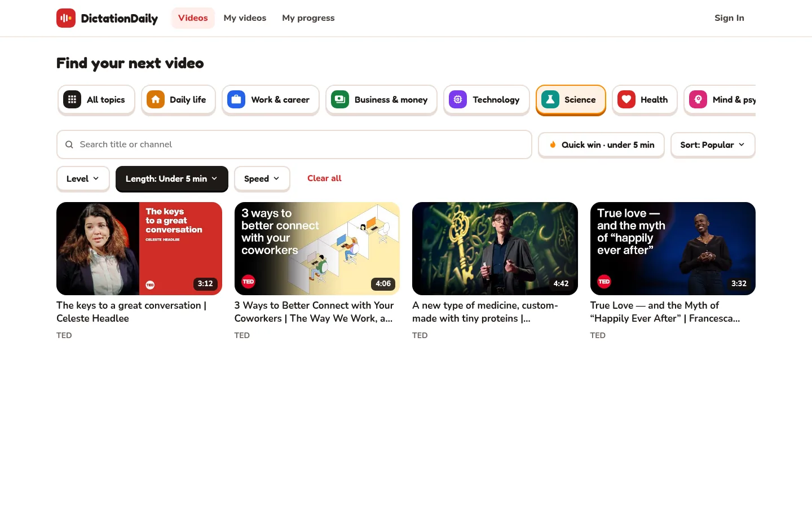
Task: Select the All topics grid icon
Action: click(72, 99)
